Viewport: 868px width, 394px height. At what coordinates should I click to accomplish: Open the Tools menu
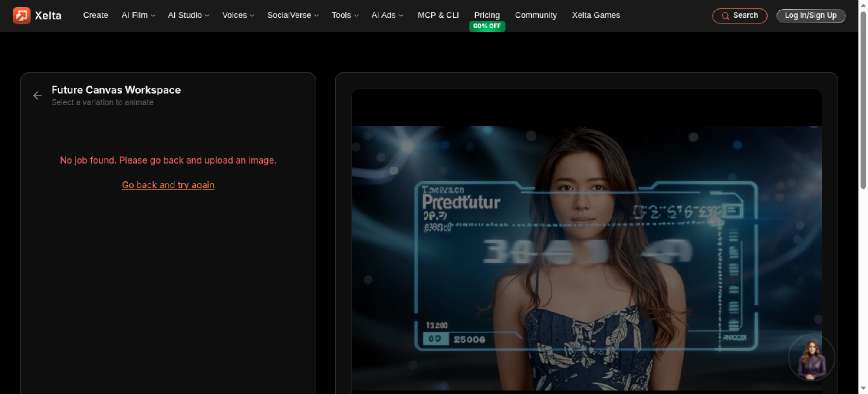tap(341, 15)
